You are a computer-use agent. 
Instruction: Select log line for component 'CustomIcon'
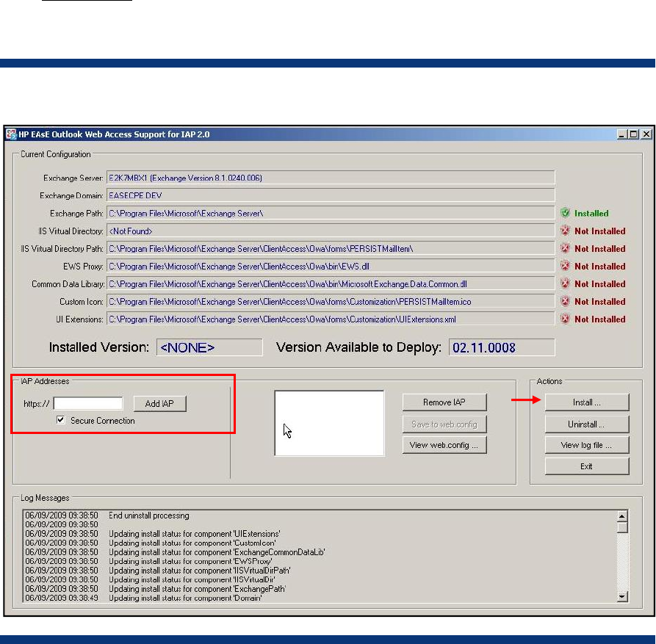click(x=192, y=543)
